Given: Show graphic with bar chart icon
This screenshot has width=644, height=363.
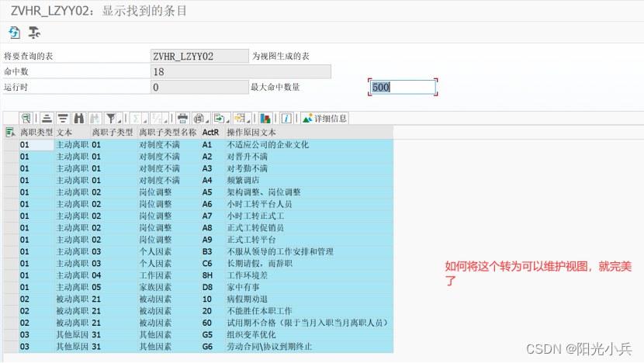Looking at the screenshot, I should point(265,119).
